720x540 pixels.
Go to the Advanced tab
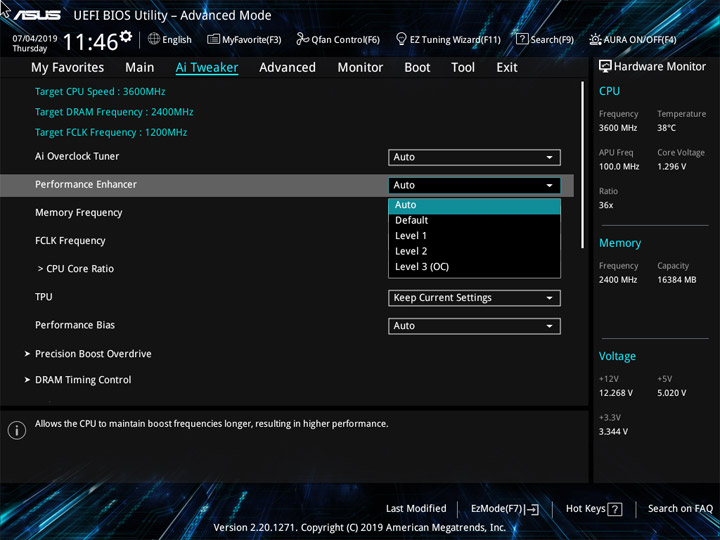[287, 68]
